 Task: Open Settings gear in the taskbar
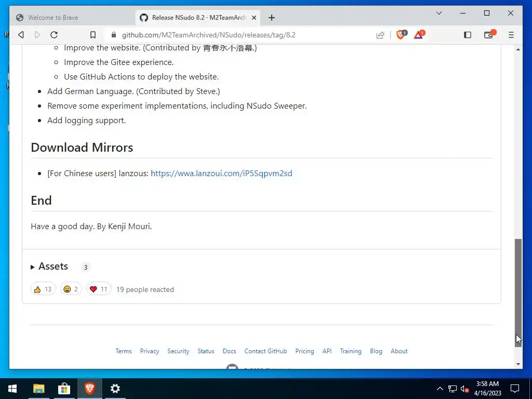115,389
